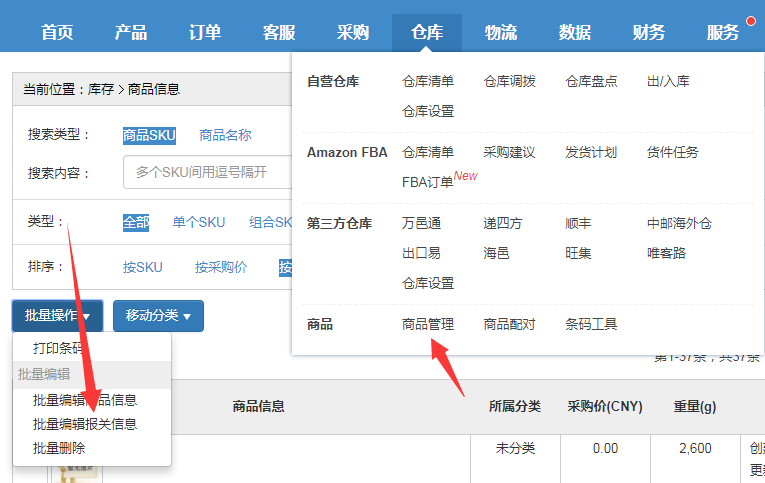Click 库存 in the breadcrumb

(101, 89)
